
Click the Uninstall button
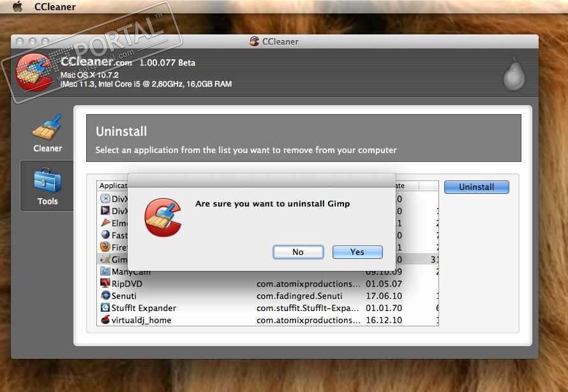476,187
